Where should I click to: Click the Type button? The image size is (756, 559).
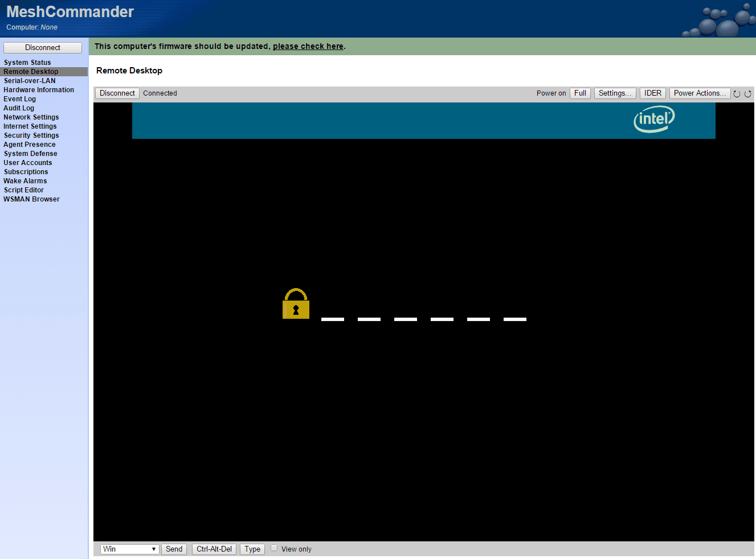[x=252, y=549]
